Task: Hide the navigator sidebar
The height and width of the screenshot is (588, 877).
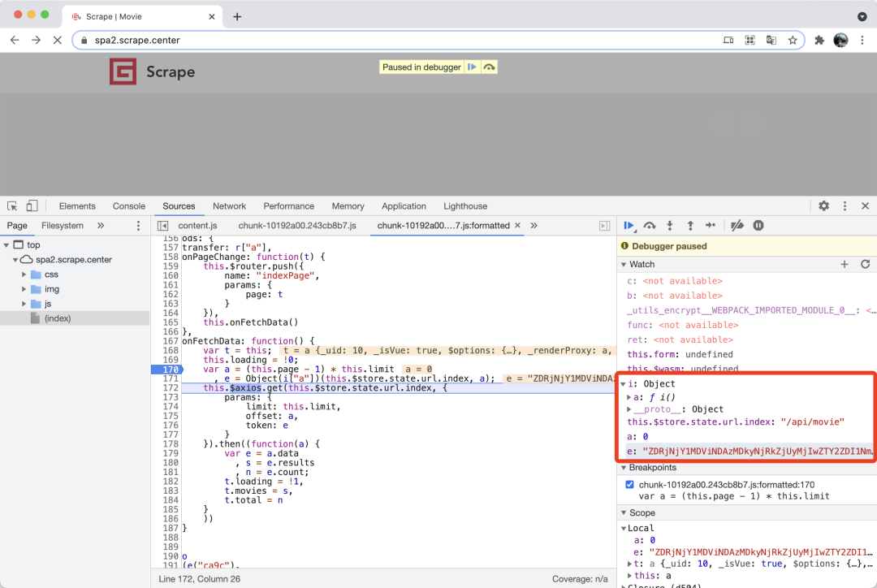Action: pos(162,226)
